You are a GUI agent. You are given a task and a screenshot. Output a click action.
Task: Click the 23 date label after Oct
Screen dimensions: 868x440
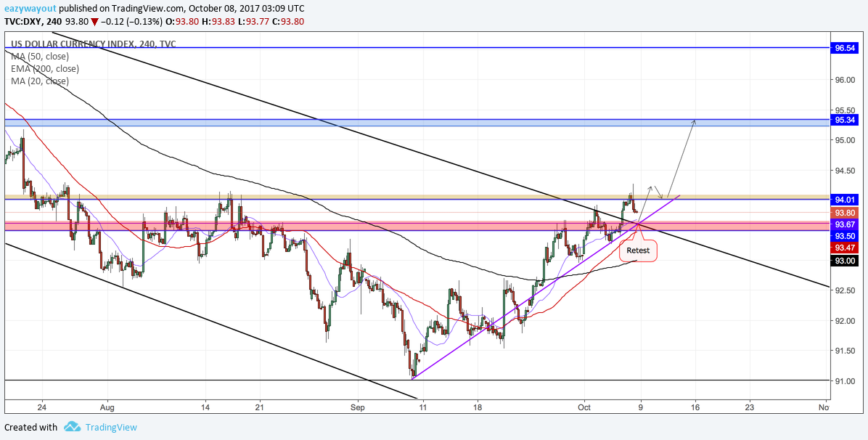[750, 407]
